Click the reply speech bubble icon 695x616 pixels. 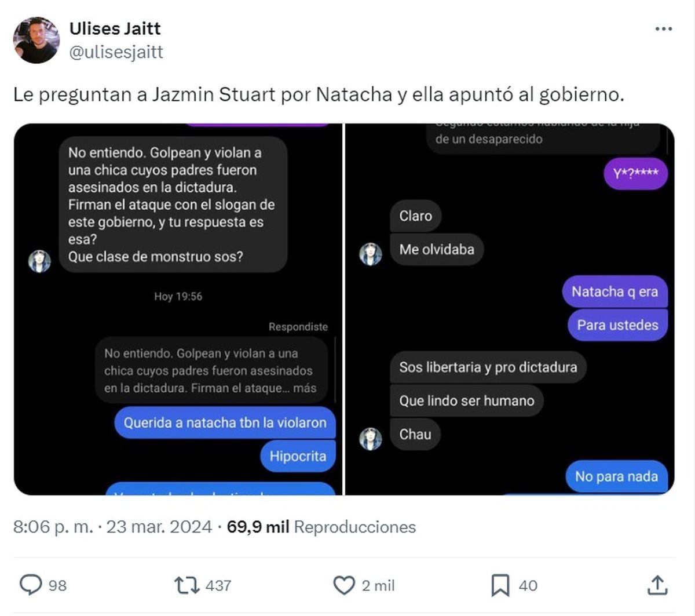click(31, 585)
